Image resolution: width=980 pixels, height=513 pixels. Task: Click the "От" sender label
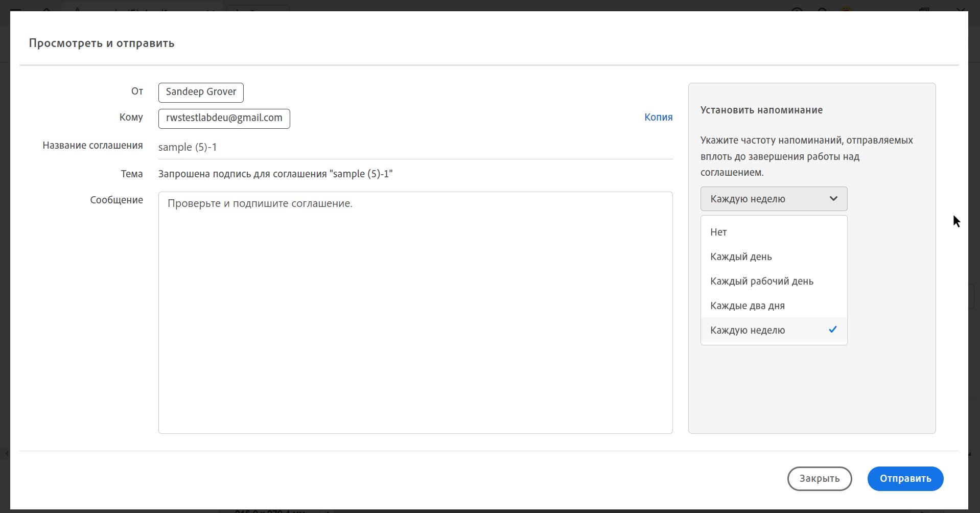(137, 91)
